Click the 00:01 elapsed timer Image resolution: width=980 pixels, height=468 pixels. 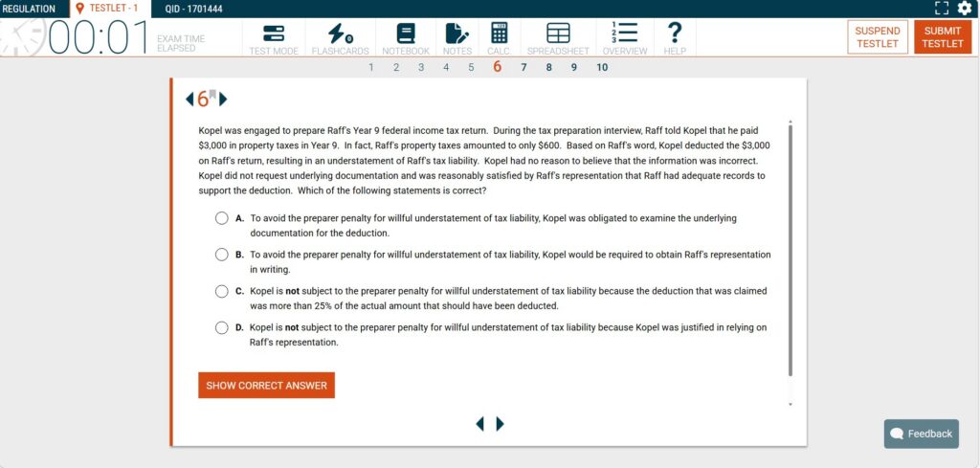coord(99,37)
